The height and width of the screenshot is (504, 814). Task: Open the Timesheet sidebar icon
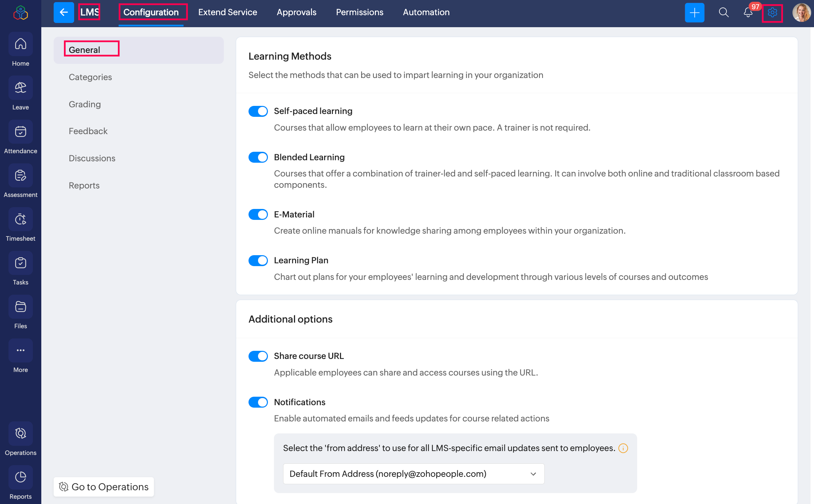click(x=20, y=219)
